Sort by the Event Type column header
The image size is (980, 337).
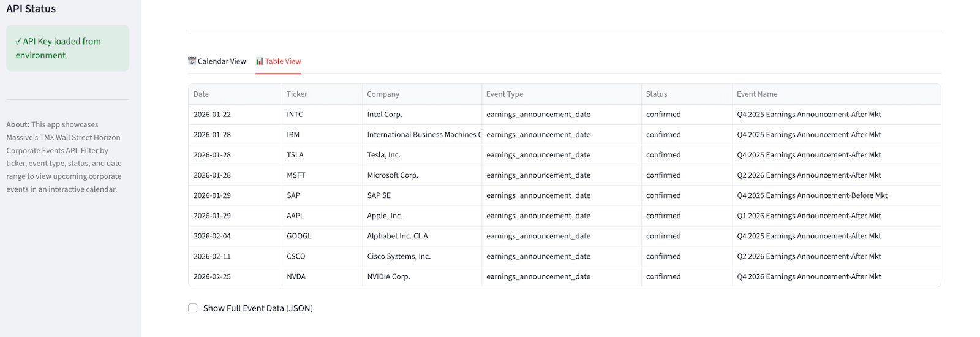pos(505,94)
